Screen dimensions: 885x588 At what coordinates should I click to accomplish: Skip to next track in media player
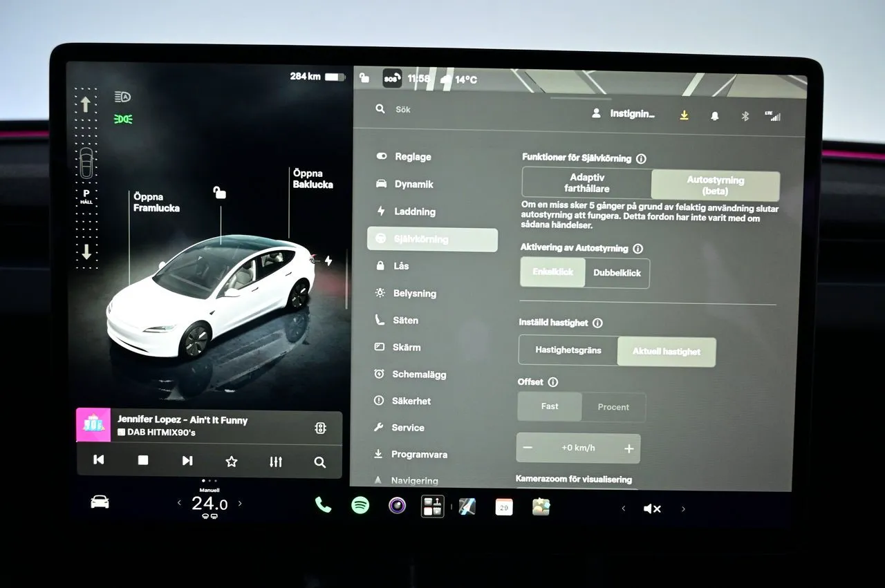[187, 461]
